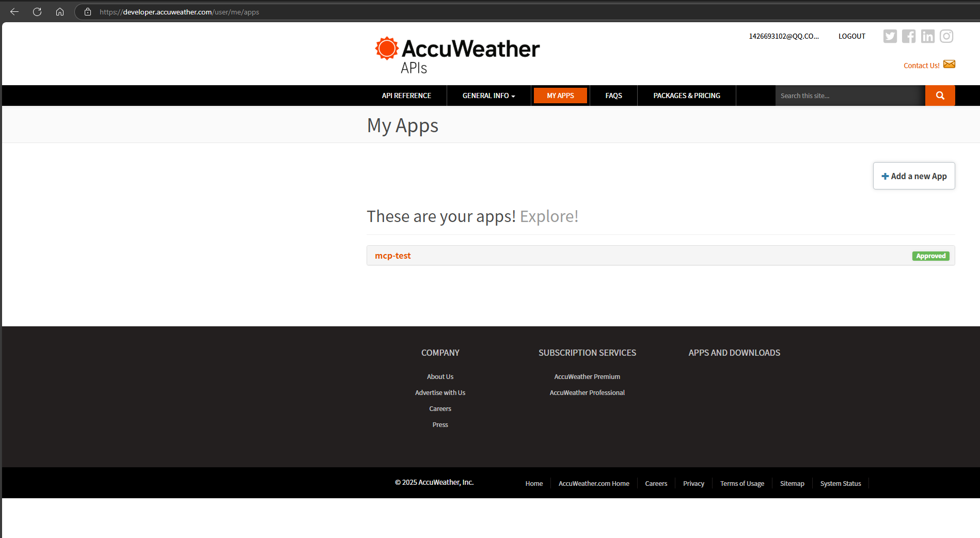This screenshot has height=538, width=980.
Task: Follow the Explore! link
Action: click(549, 216)
